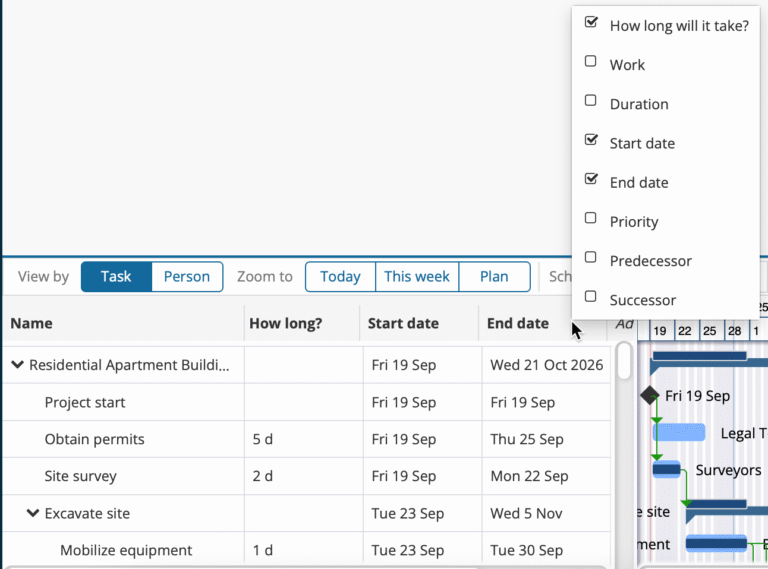The width and height of the screenshot is (768, 569).
Task: Tick the Predecessor column checkbox
Action: tap(591, 257)
